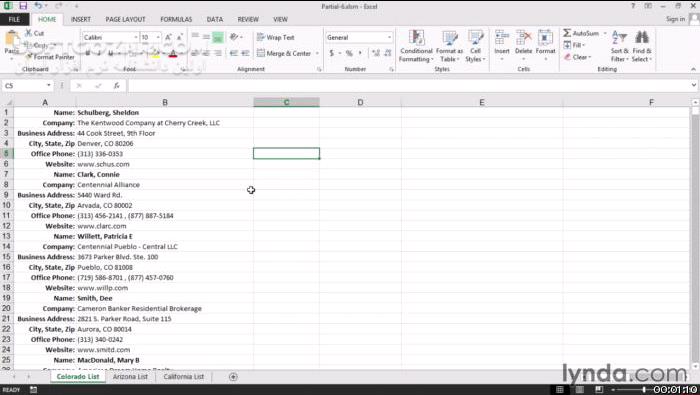Open the font size dropdown
The height and width of the screenshot is (395, 700).
point(158,37)
